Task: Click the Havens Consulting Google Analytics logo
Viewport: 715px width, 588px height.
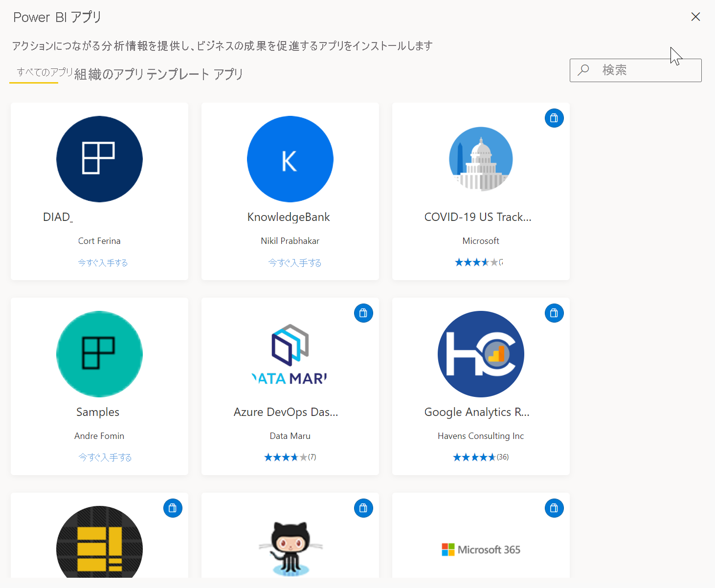Action: [481, 354]
